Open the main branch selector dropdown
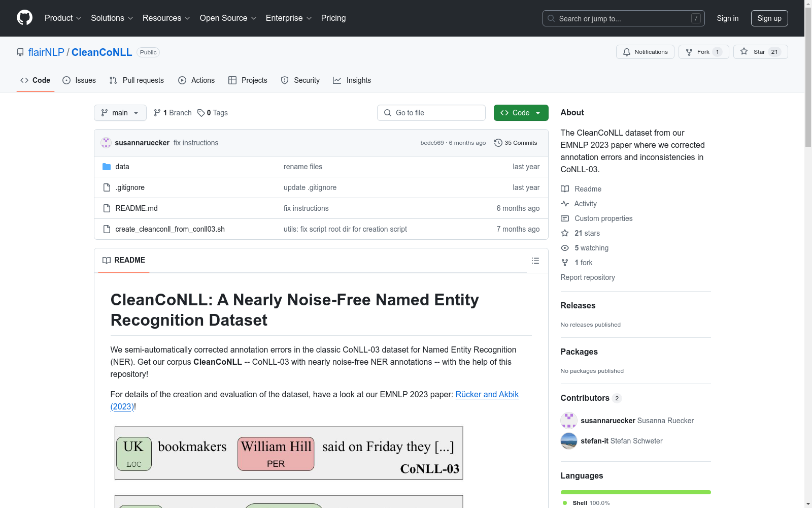Viewport: 812px width, 508px height. (120, 113)
